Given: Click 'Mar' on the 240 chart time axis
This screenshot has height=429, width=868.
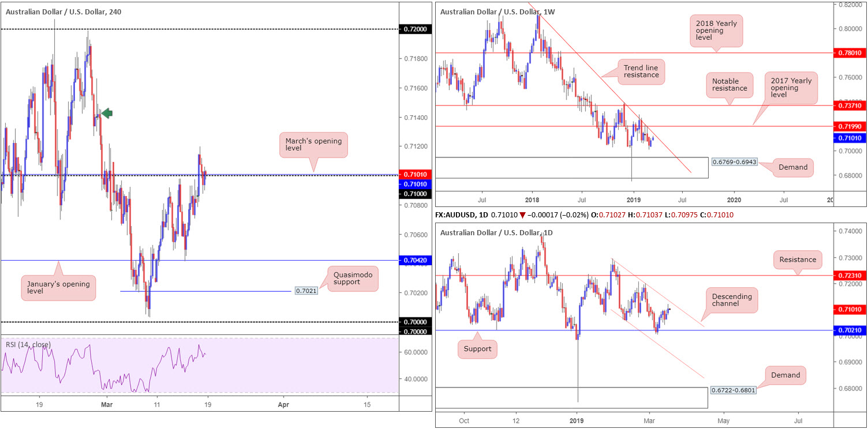Looking at the screenshot, I should click(x=106, y=405).
